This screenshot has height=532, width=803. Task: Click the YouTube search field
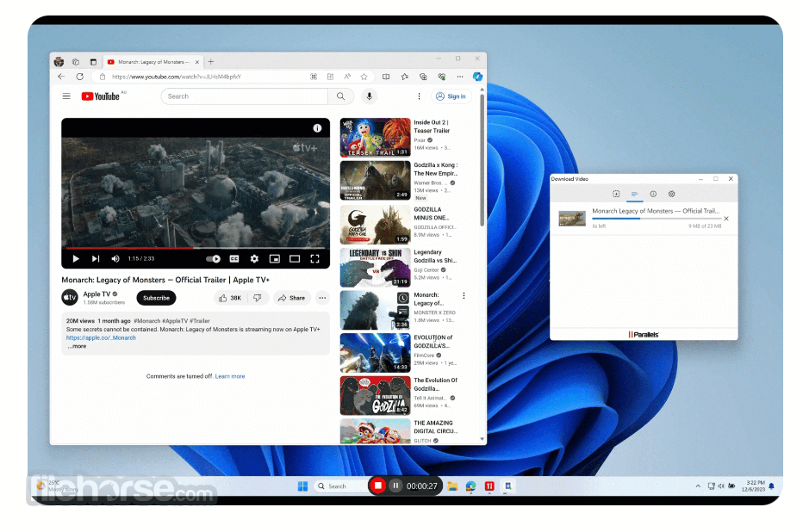click(245, 96)
